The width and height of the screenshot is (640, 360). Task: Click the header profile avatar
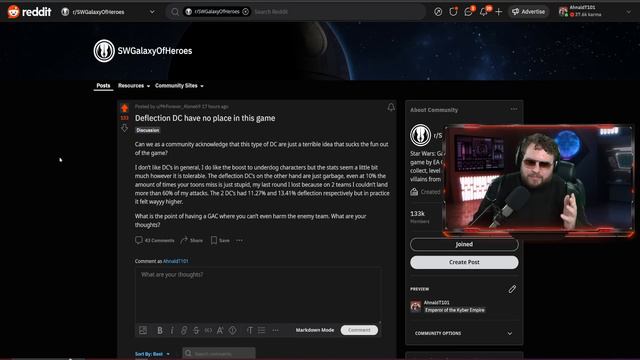(x=564, y=12)
